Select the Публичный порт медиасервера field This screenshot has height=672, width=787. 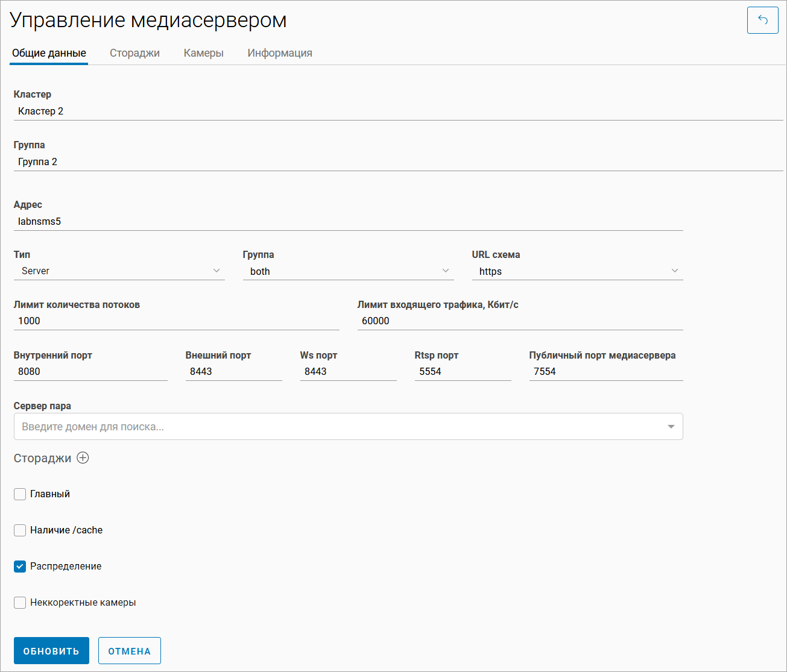click(x=605, y=371)
